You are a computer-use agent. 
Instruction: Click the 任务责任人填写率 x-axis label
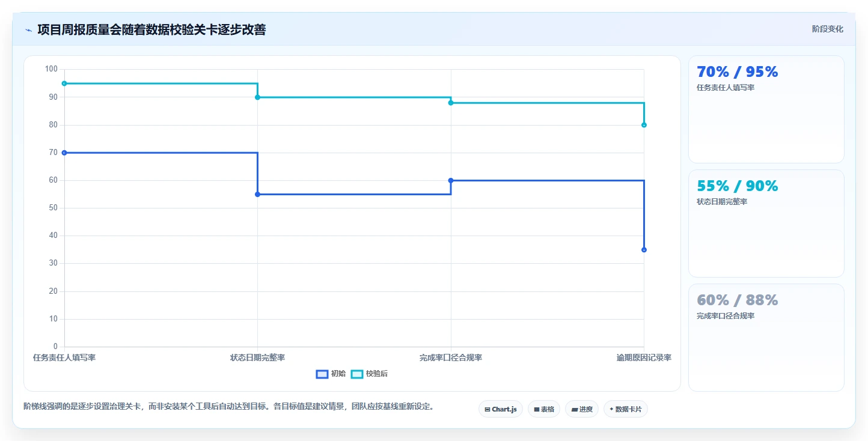tap(64, 357)
